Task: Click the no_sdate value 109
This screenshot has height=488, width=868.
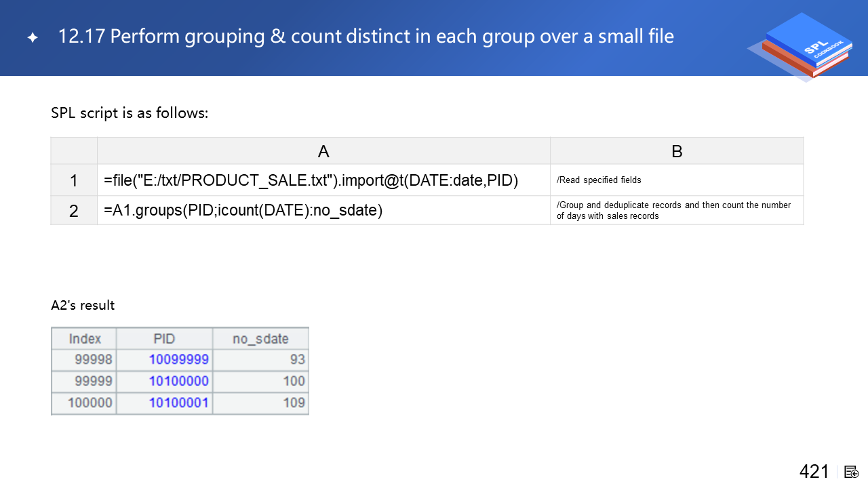Action: pos(294,403)
